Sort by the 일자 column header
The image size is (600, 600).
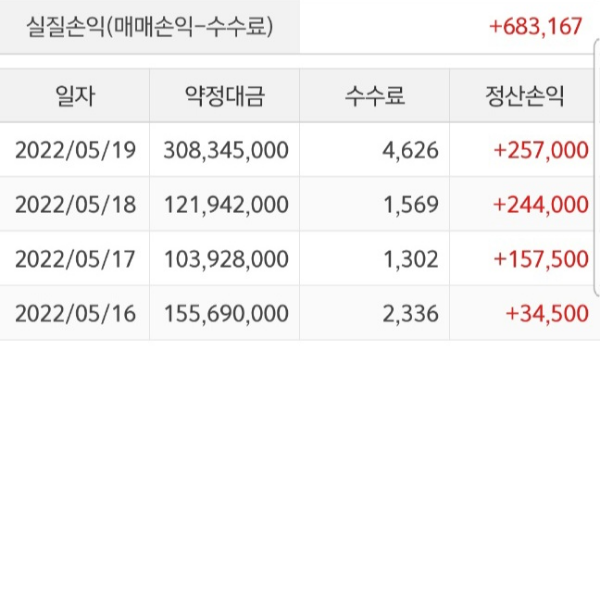pyautogui.click(x=75, y=96)
